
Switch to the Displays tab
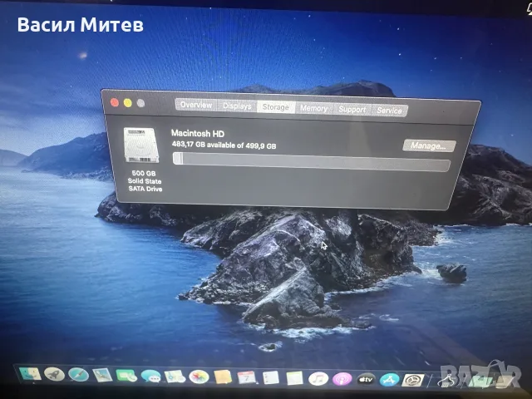(x=237, y=106)
